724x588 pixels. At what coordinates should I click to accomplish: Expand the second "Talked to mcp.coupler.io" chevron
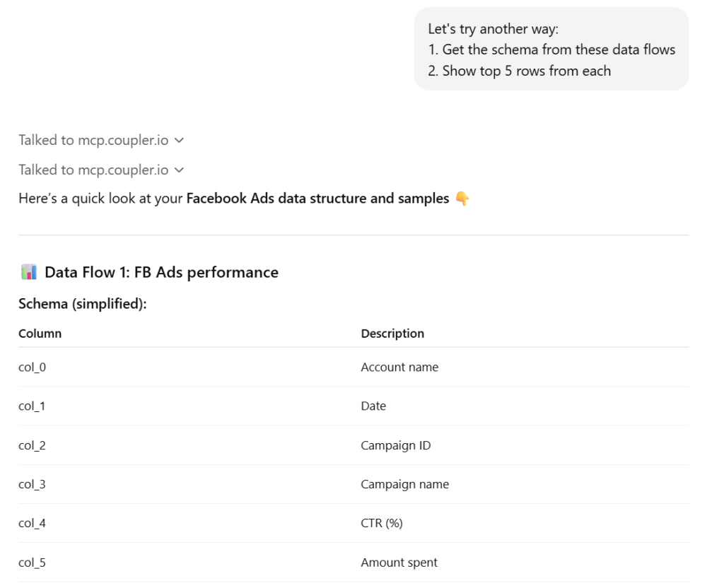tap(179, 170)
